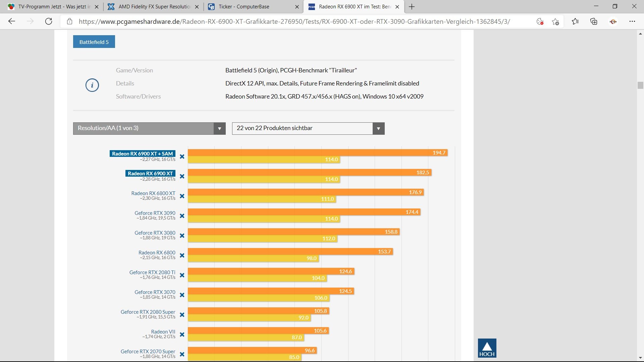Open the Collections icon in toolbar
This screenshot has width=644, height=362.
click(594, 21)
